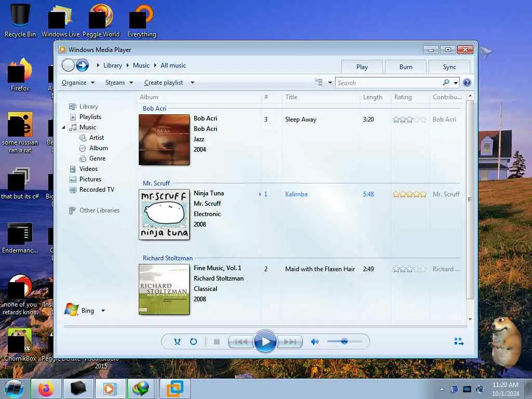Open the Stream menu
The height and width of the screenshot is (399, 532).
(x=119, y=83)
